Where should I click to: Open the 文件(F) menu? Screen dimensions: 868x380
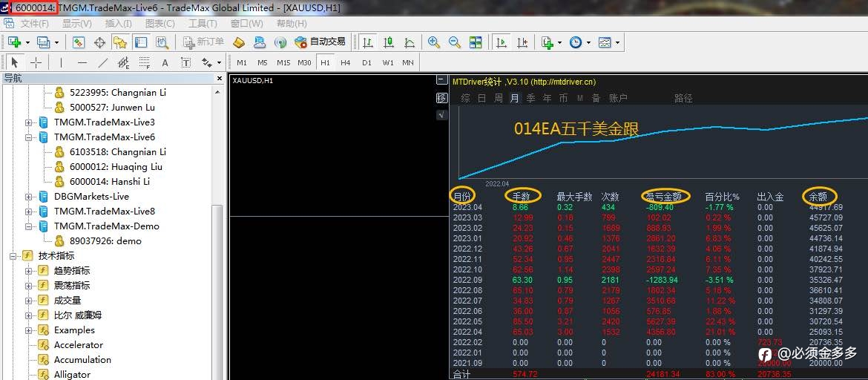coord(35,24)
